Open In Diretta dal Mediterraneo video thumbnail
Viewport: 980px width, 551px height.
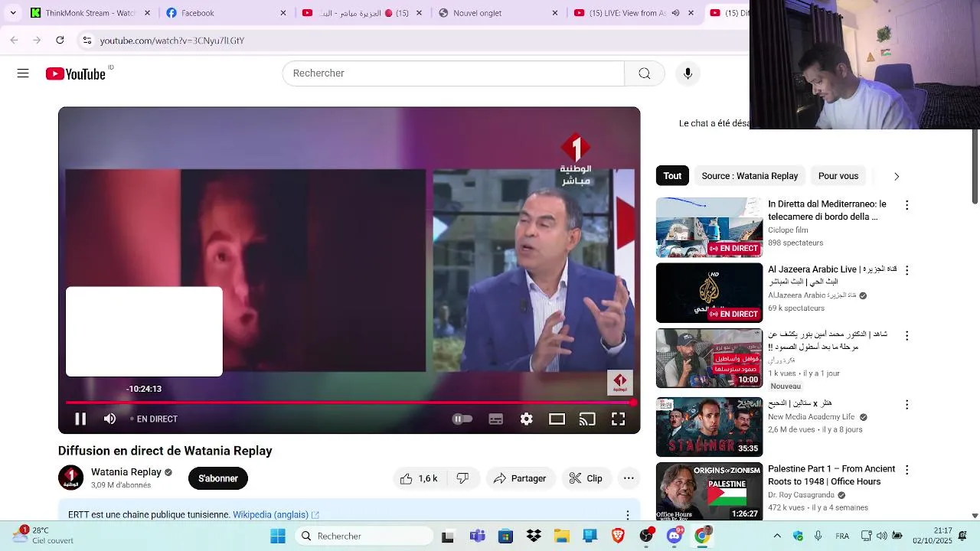(x=709, y=227)
